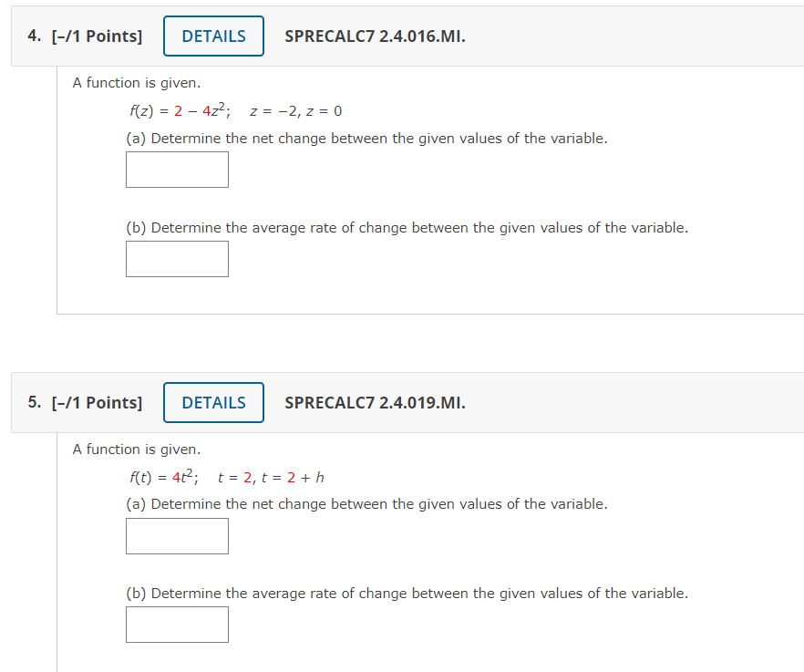Click question 5 average rate answer box
This screenshot has height=672, width=804.
coord(177,625)
